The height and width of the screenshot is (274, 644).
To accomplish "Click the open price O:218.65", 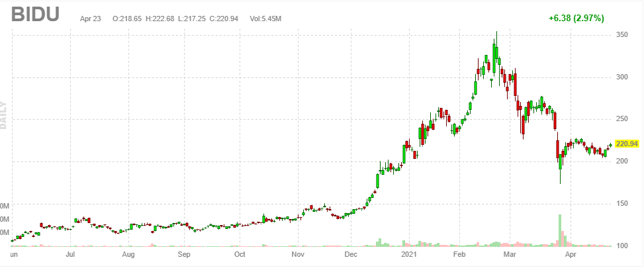I will click(x=127, y=19).
